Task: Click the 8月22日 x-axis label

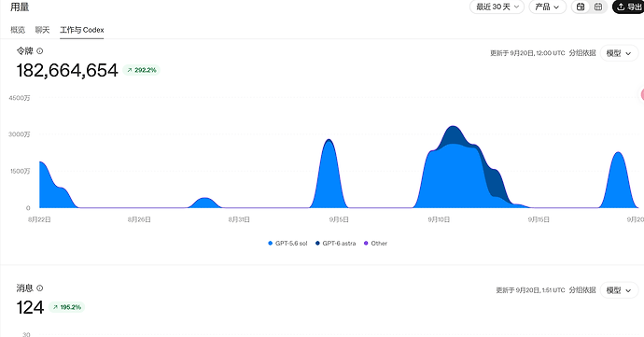Action: [39, 220]
